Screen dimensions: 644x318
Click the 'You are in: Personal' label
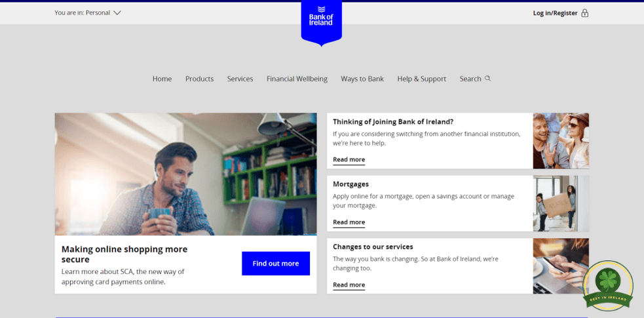coord(82,12)
